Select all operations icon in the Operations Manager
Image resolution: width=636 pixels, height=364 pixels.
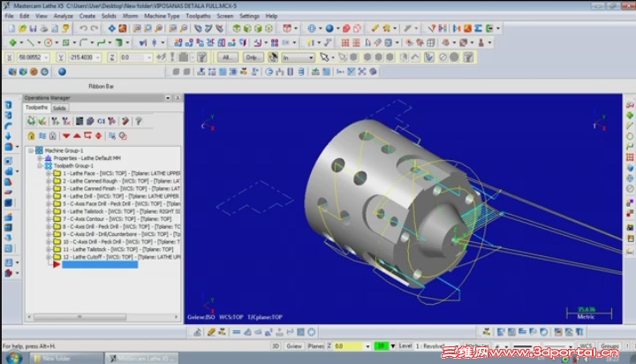click(31, 121)
